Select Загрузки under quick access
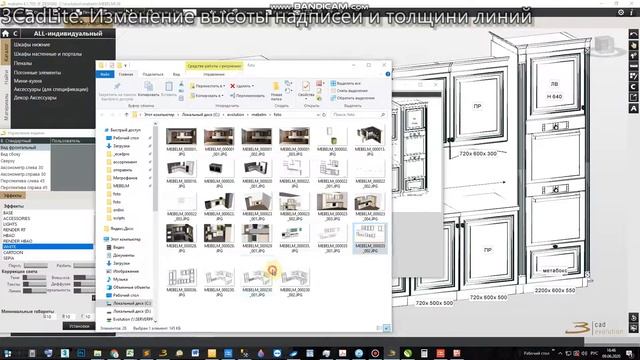The height and width of the screenshot is (360, 640). pyautogui.click(x=121, y=146)
